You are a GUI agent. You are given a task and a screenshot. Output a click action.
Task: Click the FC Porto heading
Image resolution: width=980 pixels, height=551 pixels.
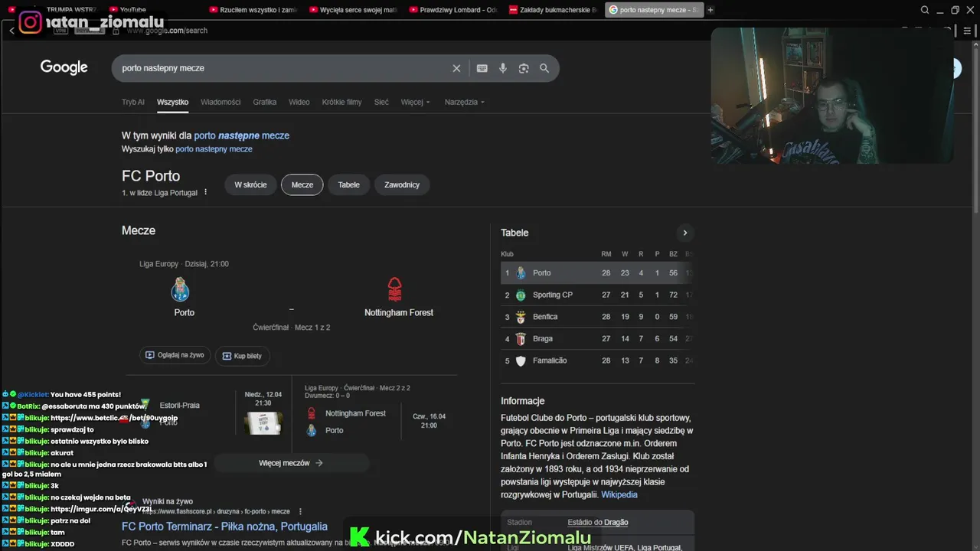pyautogui.click(x=151, y=176)
